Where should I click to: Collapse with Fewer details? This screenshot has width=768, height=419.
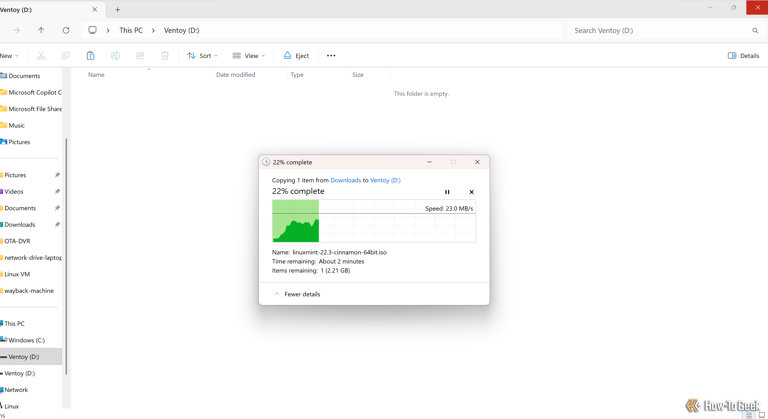pos(297,294)
